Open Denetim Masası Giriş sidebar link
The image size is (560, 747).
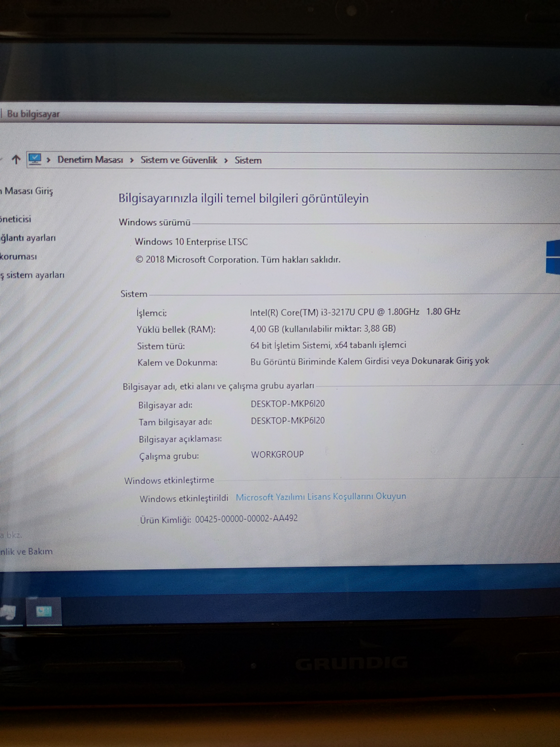[27, 191]
